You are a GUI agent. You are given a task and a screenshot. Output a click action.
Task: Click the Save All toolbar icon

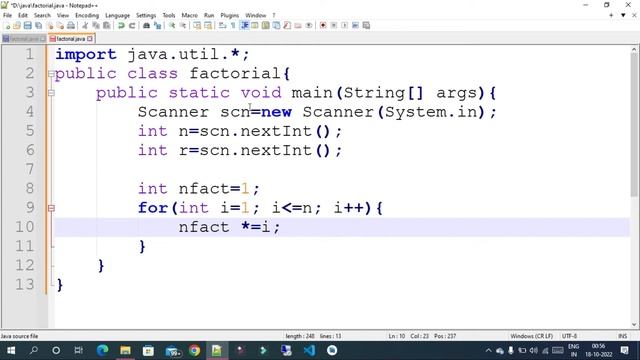(38, 25)
